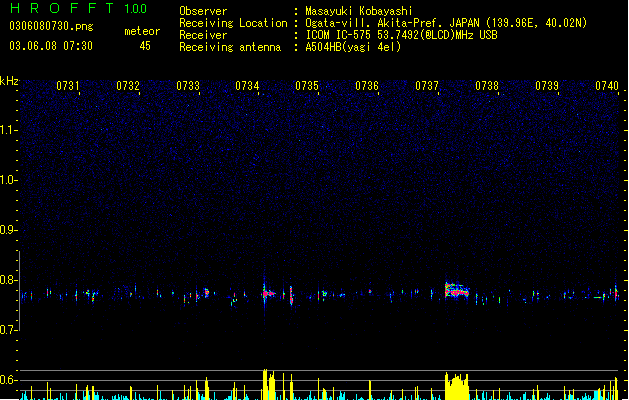Click the 0731 time marker
Viewport: 629px width, 400px height.
pyautogui.click(x=68, y=86)
